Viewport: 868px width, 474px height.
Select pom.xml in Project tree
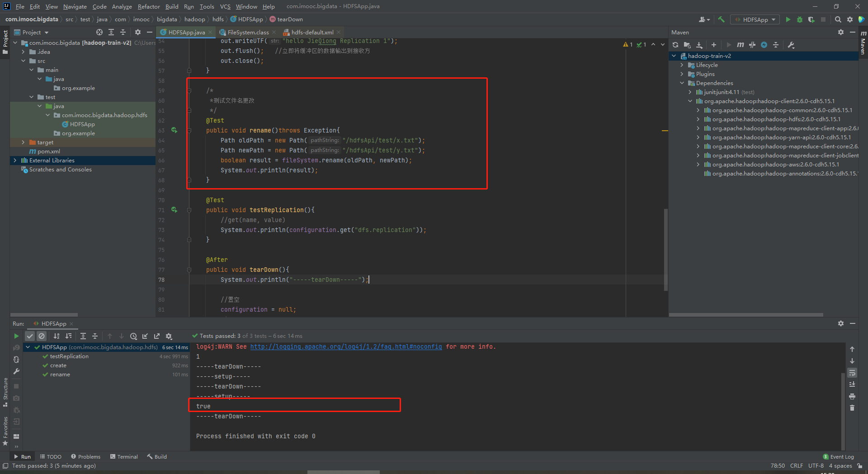pyautogui.click(x=49, y=151)
